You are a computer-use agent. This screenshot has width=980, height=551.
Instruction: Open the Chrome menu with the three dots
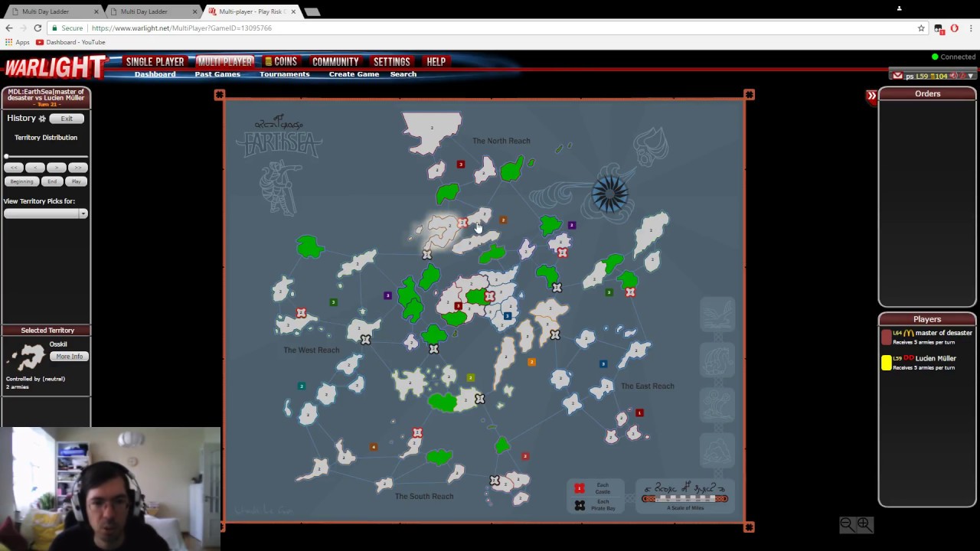click(971, 28)
